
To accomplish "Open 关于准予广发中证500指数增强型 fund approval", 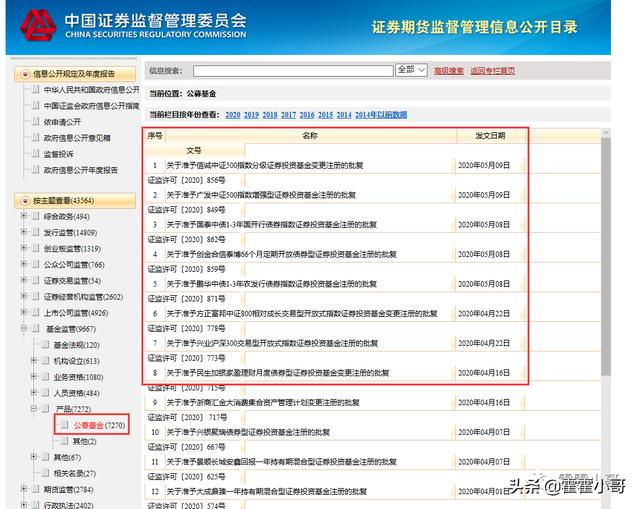I will (x=261, y=195).
